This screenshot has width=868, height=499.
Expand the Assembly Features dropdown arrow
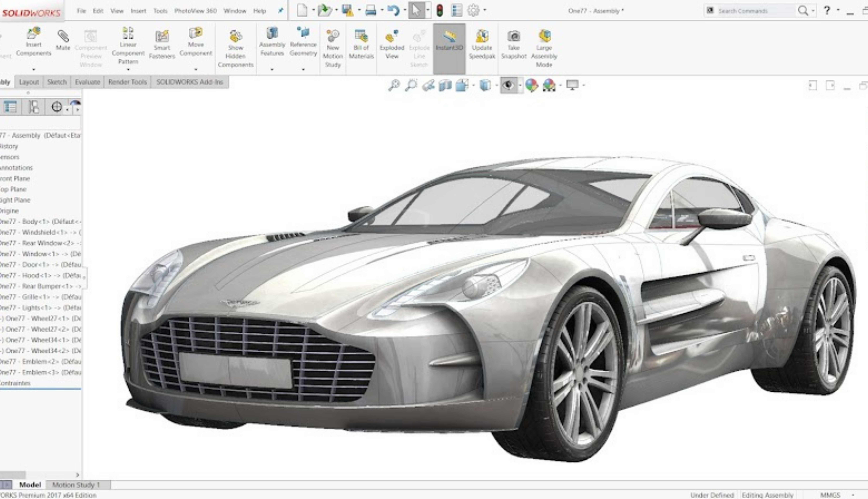click(272, 70)
